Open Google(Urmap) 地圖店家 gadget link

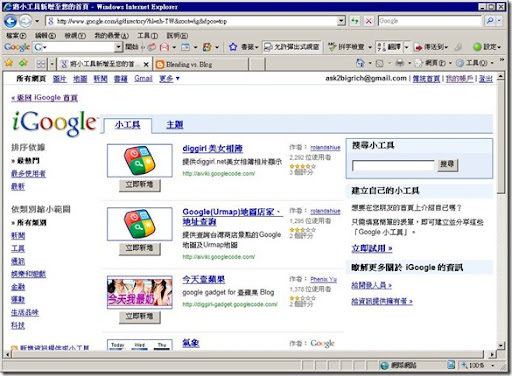point(232,217)
